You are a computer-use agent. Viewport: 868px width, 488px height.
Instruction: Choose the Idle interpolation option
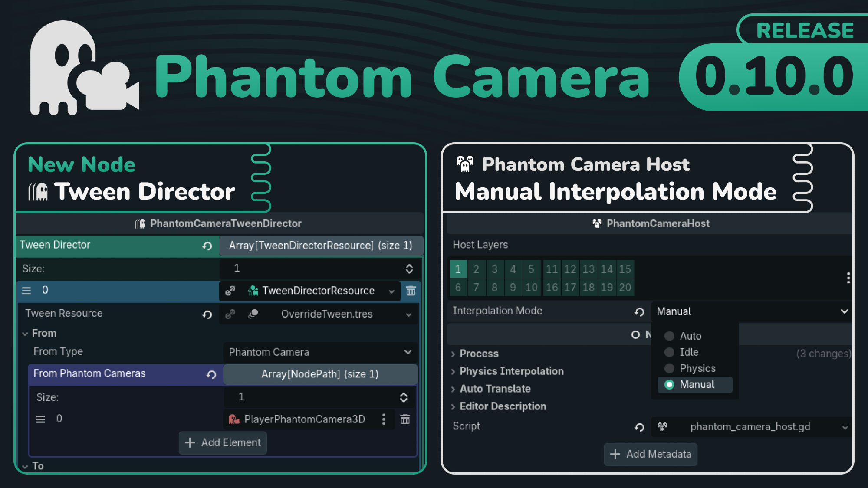[689, 352]
